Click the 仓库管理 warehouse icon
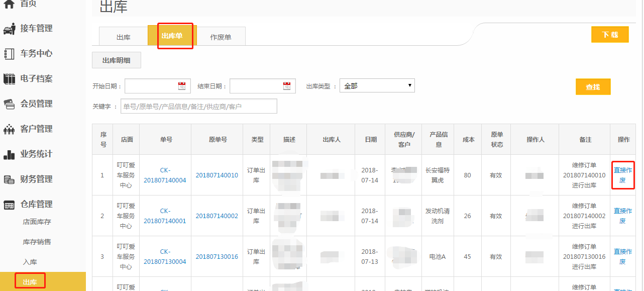Screen dimensions: 644x291 pyautogui.click(x=9, y=205)
